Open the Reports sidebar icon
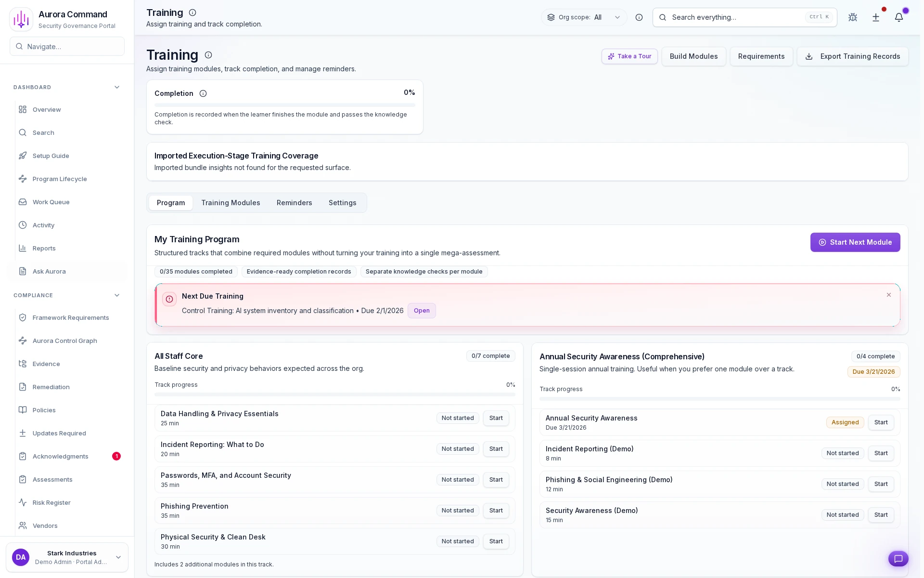The width and height of the screenshot is (924, 578). 23,248
